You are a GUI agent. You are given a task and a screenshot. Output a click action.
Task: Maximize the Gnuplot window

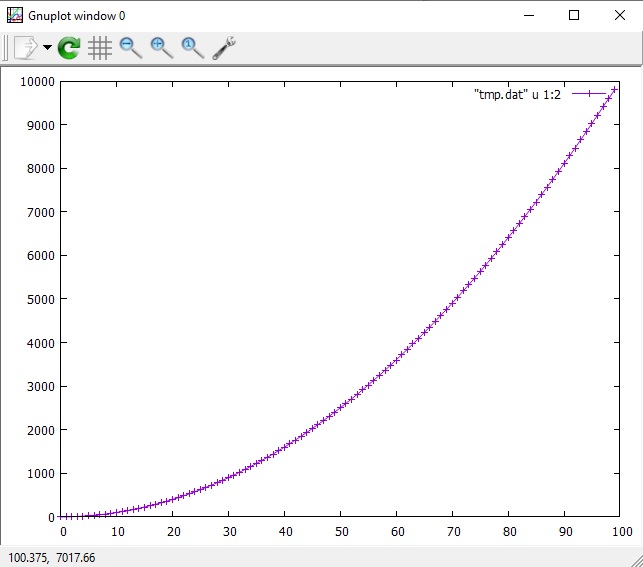click(574, 15)
